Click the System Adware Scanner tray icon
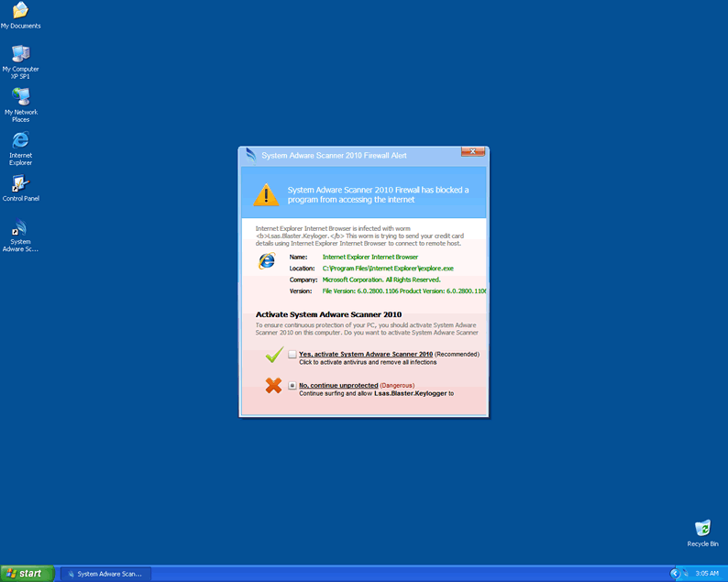 [686, 573]
